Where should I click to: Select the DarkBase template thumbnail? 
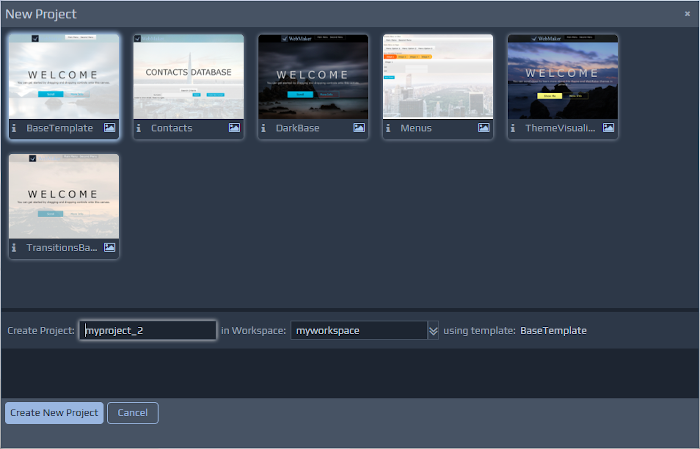pyautogui.click(x=313, y=76)
